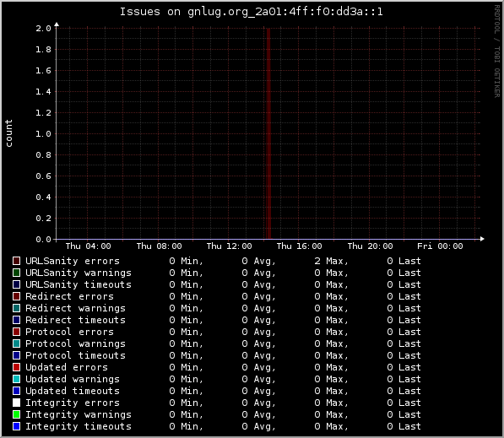Click the Updated errors legend label

point(67,367)
